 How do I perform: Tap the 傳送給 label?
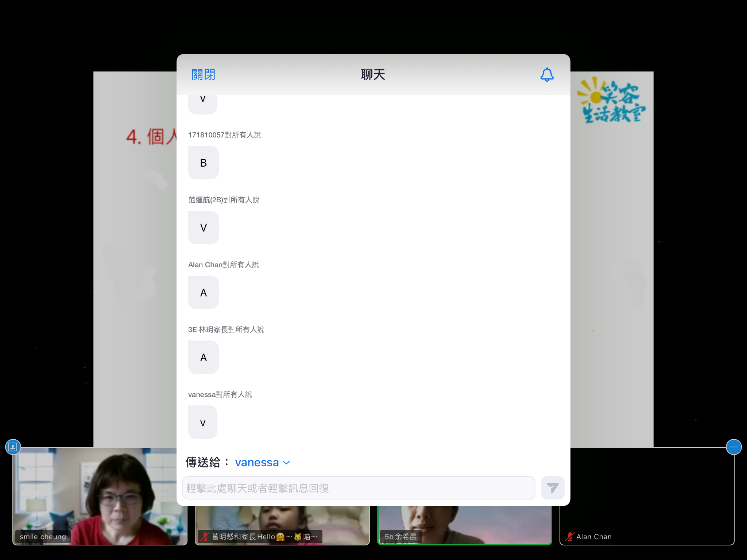(207, 462)
